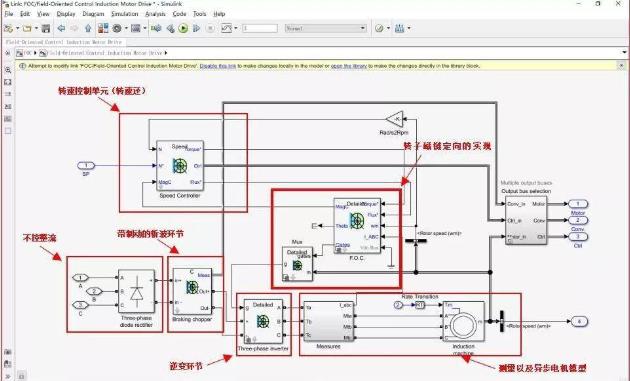The height and width of the screenshot is (381, 630).
Task: Open the Display menu
Action: (66, 14)
